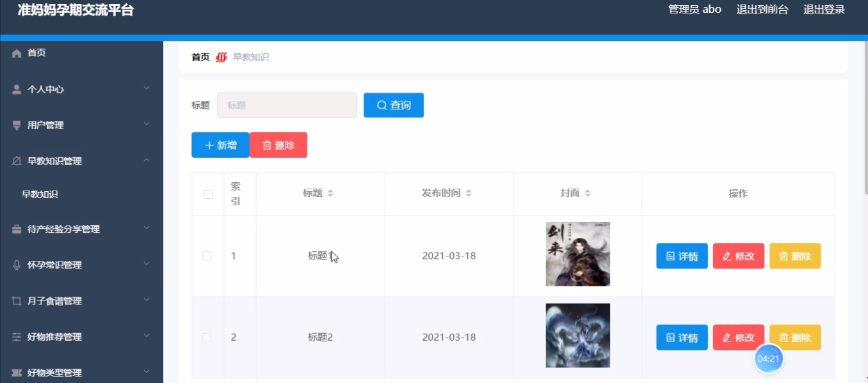Expand the 好物推荐管理 chevron
This screenshot has width=868, height=383.
click(x=147, y=335)
